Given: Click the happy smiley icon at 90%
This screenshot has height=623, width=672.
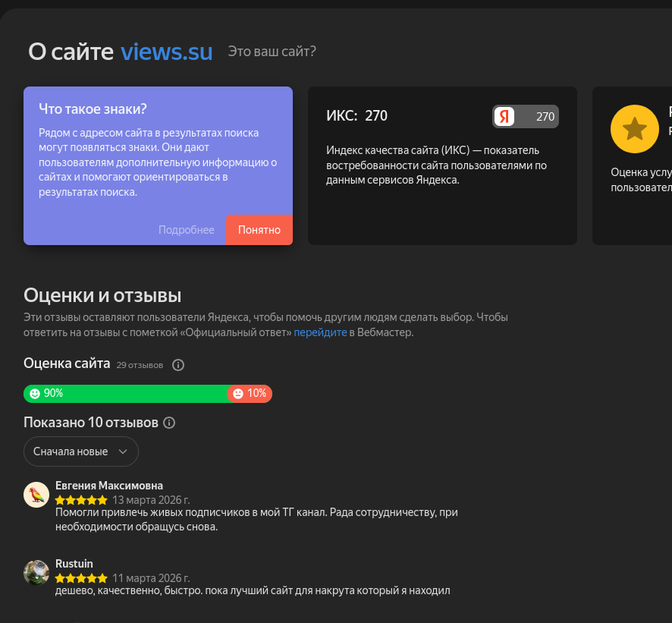Looking at the screenshot, I should (x=35, y=394).
